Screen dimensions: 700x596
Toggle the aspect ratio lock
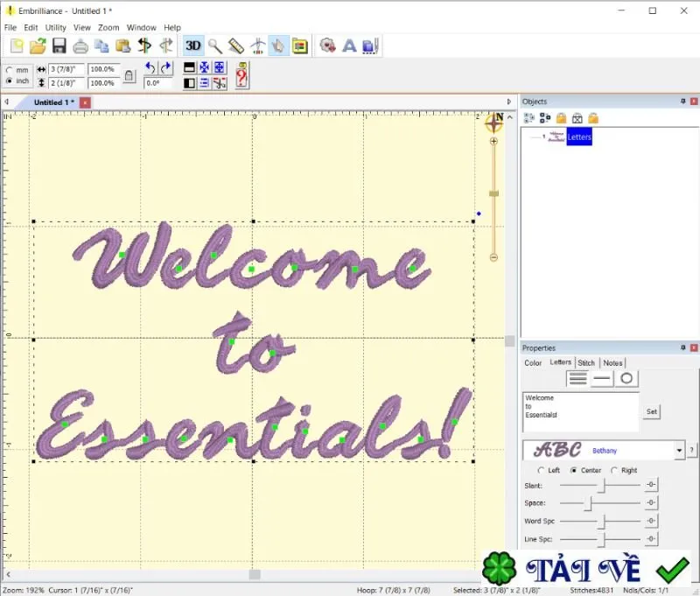(129, 76)
